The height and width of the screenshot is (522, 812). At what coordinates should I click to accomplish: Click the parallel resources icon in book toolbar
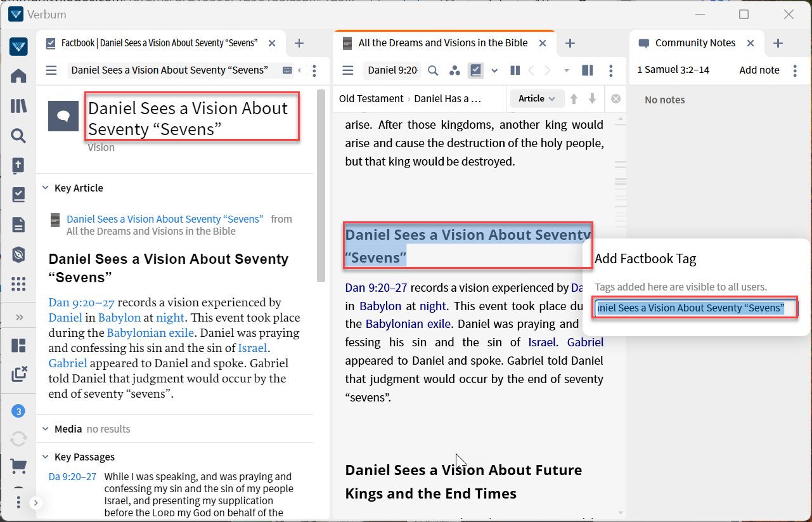[x=515, y=70]
